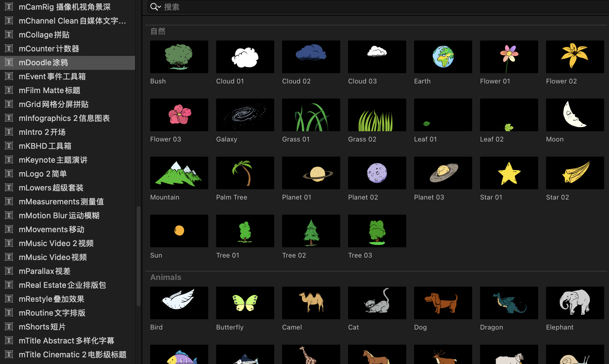Select mMotion Blur 运动模糊 category
This screenshot has height=364, width=609.
click(67, 215)
